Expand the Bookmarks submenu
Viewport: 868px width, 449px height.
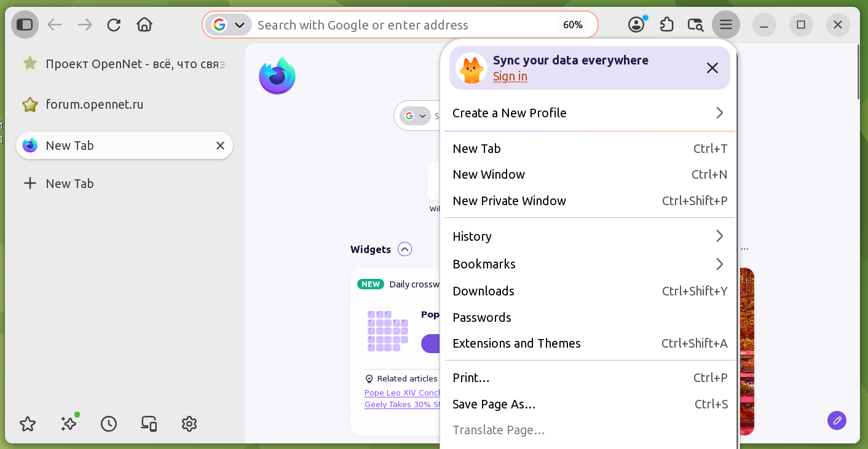pos(590,264)
